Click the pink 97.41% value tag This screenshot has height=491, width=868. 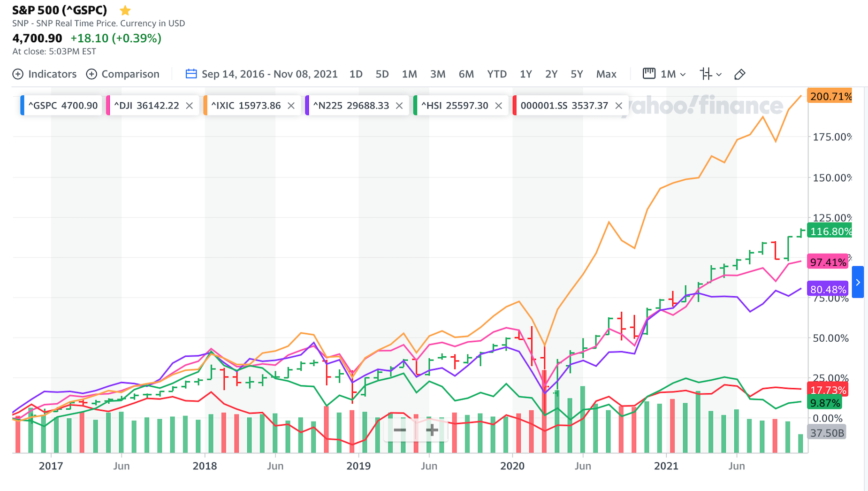click(828, 262)
